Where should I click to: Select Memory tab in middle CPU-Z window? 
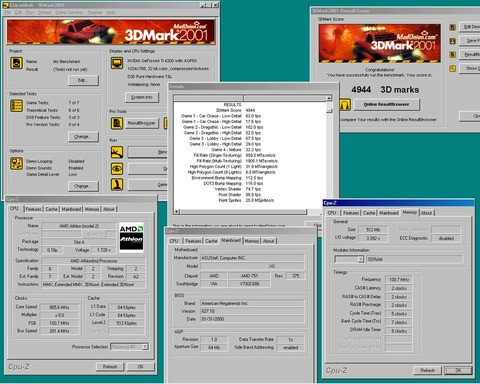(252, 241)
